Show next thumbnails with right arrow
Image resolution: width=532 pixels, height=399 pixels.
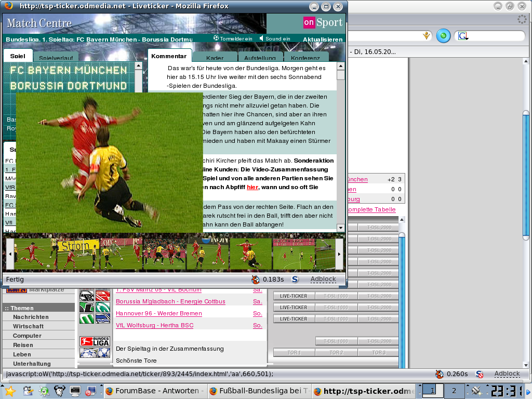coord(339,254)
